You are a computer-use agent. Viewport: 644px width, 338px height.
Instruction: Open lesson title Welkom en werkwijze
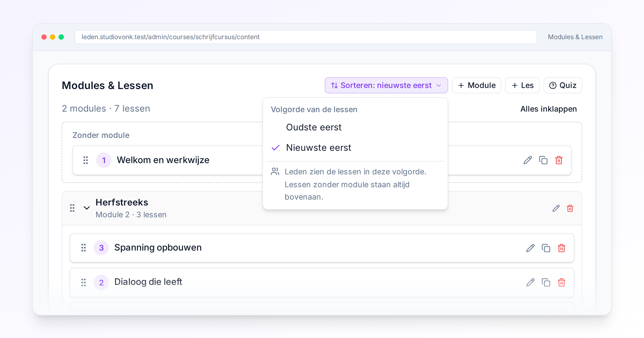click(163, 160)
